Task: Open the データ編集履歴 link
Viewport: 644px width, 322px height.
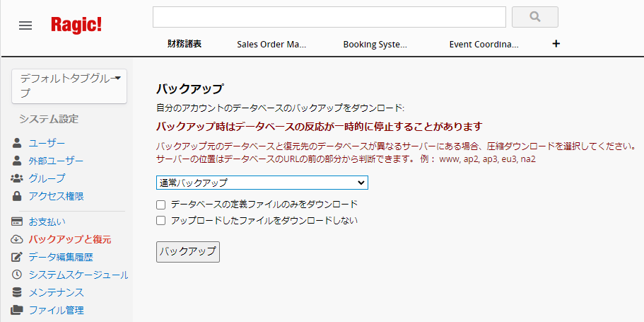Action: tap(61, 257)
